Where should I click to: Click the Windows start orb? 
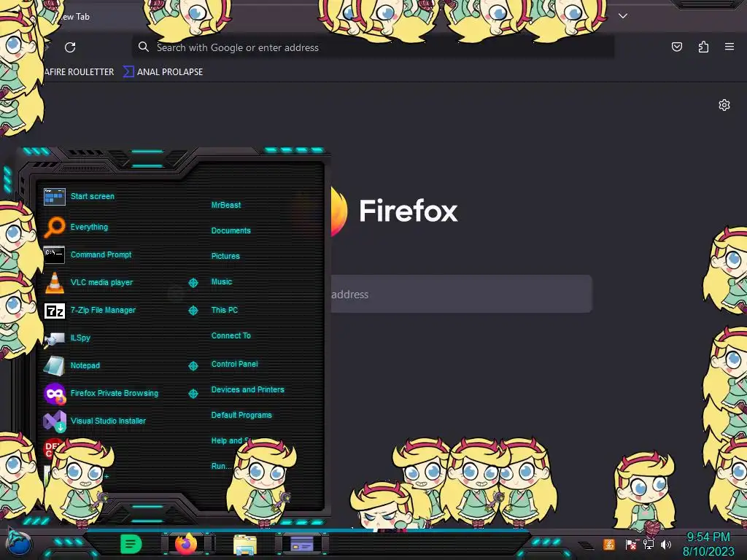pos(18,542)
